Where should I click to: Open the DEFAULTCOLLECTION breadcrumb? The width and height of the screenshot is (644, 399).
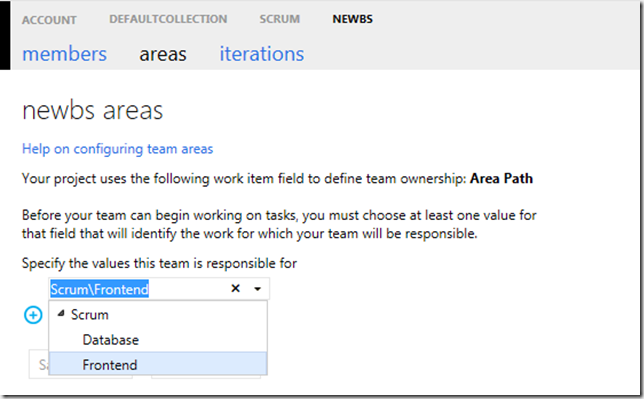tap(168, 19)
